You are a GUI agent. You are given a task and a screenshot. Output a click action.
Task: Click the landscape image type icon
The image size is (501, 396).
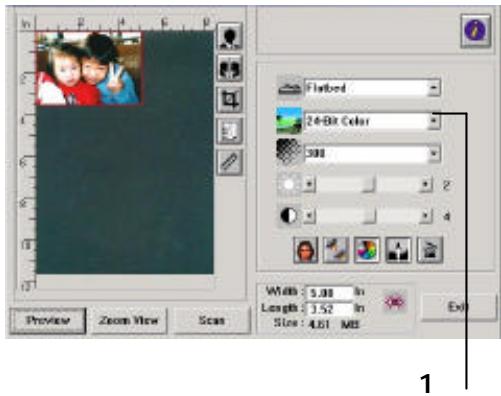[x=289, y=121]
